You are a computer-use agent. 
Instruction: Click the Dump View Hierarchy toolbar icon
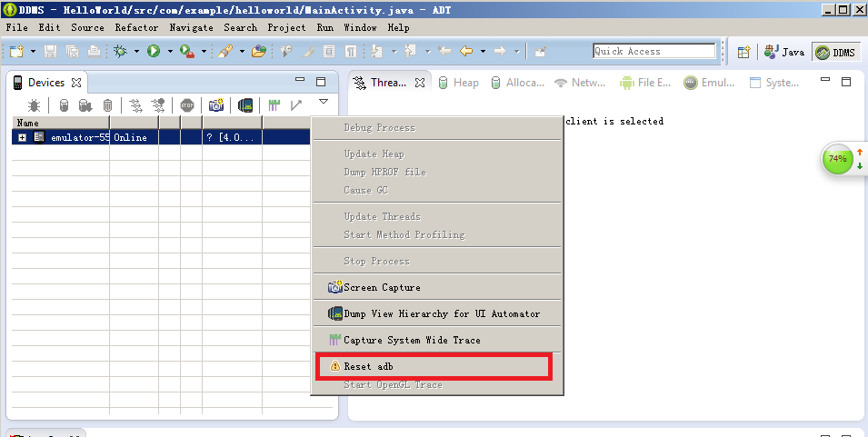pos(245,105)
